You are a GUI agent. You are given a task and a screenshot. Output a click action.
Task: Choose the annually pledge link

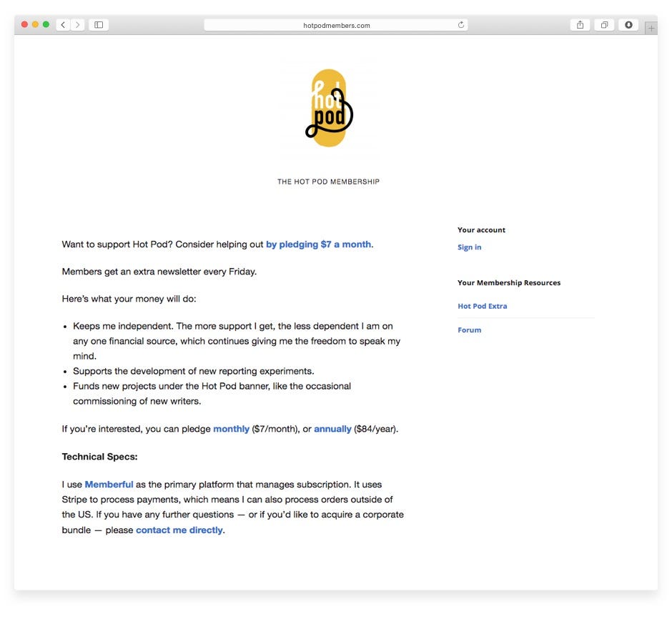(332, 429)
